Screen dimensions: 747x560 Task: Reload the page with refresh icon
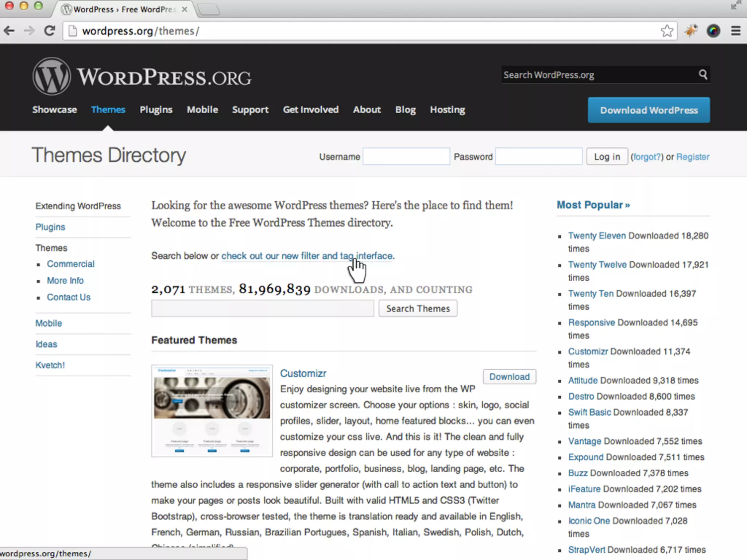pyautogui.click(x=50, y=31)
